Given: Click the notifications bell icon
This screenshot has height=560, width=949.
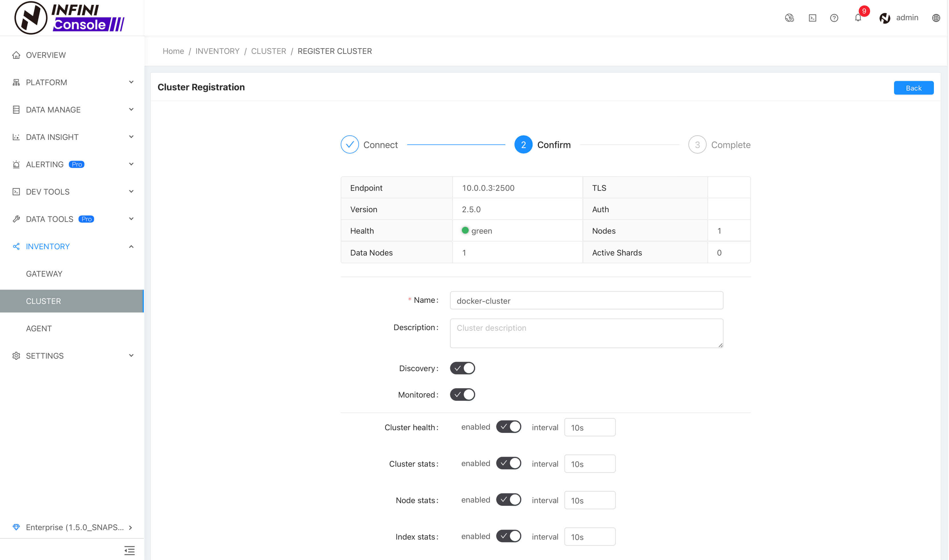Looking at the screenshot, I should [858, 18].
